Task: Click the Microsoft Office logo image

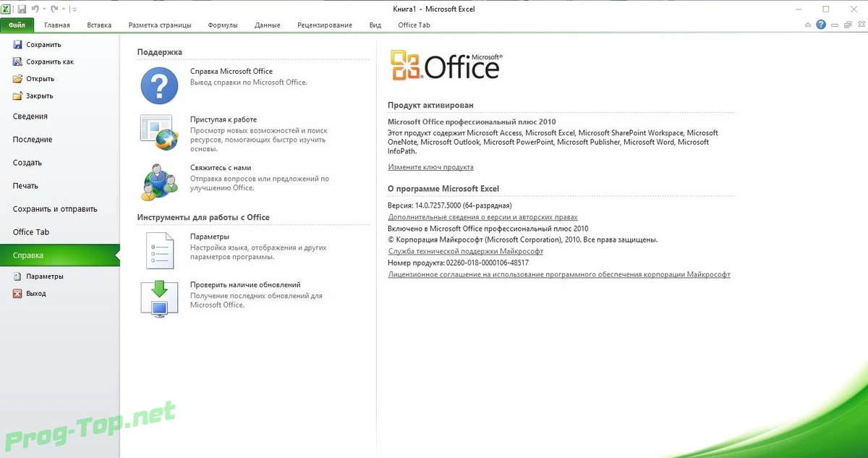Action: pyautogui.click(x=446, y=66)
